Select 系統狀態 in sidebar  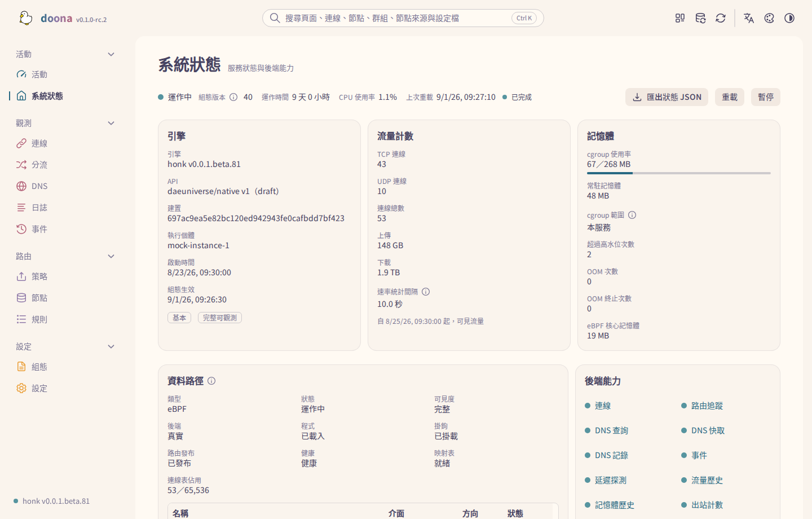[x=65, y=96]
